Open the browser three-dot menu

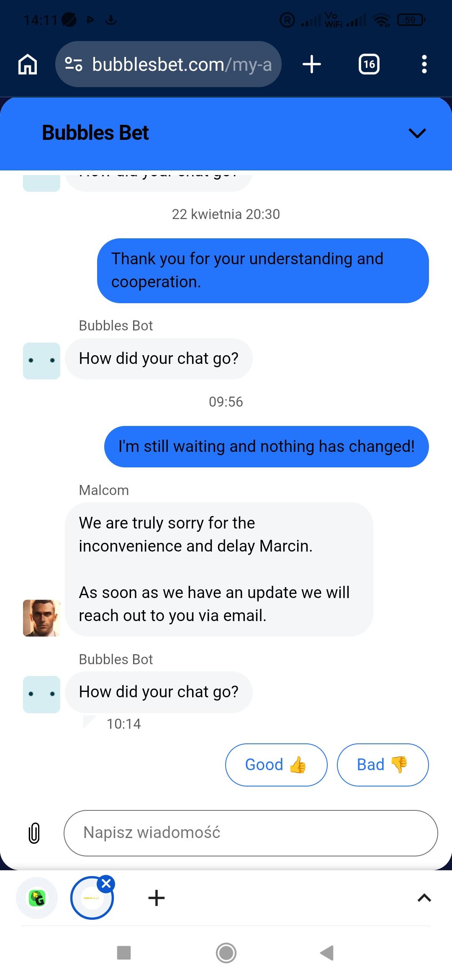click(424, 64)
